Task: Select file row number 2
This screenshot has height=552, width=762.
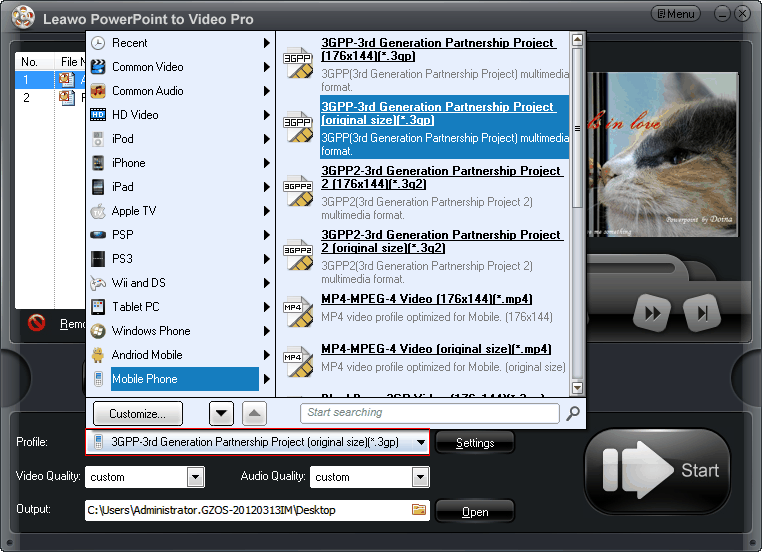Action: click(50, 98)
